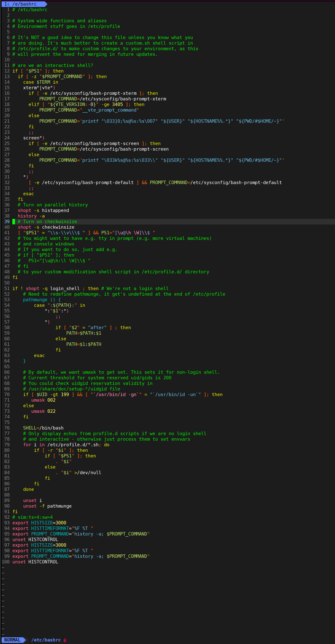This screenshot has width=335, height=644.
Task: Click 'PROMPT_COMMAND=/etc/sysconfig/bash-prompt-xterm' line
Action: point(103,99)
